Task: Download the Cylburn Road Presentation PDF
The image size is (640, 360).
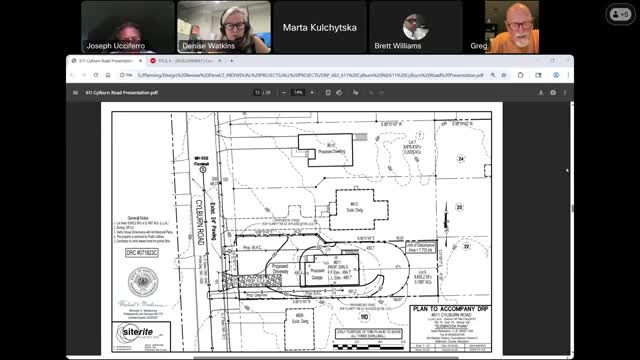Action: click(x=541, y=93)
